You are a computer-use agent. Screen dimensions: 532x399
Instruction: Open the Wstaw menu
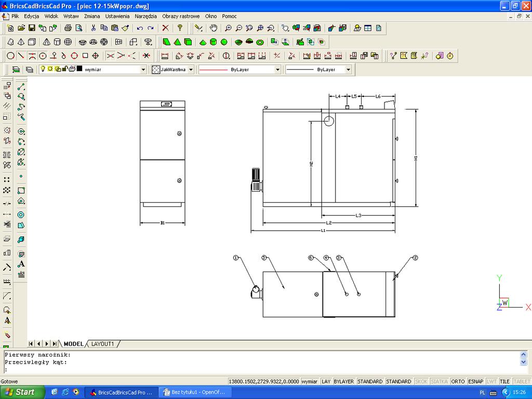(71, 16)
